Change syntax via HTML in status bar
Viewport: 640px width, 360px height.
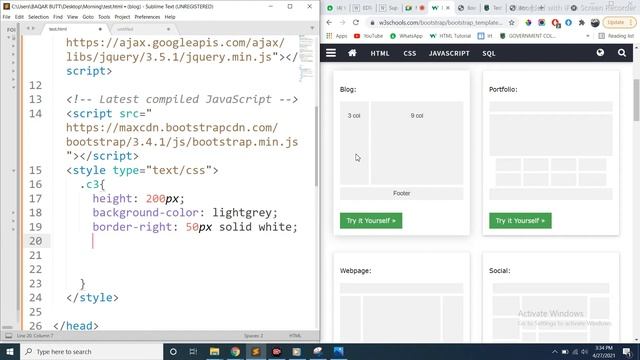pyautogui.click(x=295, y=336)
